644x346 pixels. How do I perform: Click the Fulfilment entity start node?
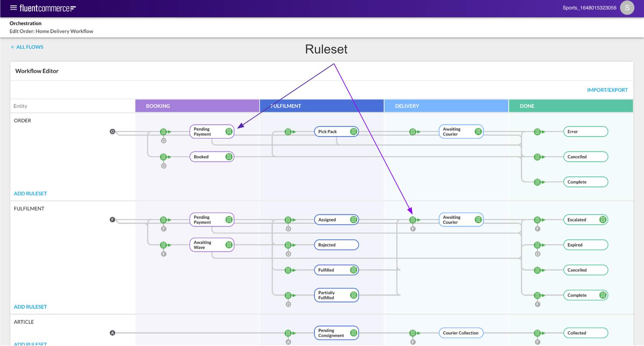click(112, 220)
